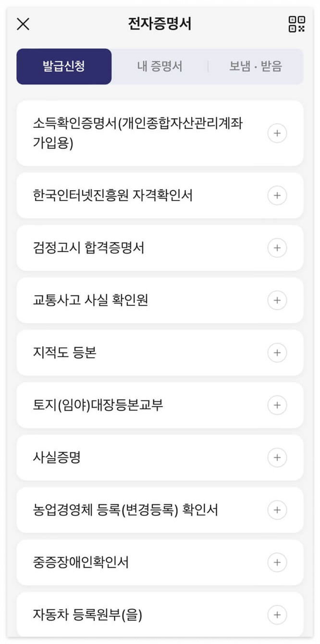320x644 pixels.
Task: Expand the 교통사고 사실 확인원 entry
Action: pyautogui.click(x=277, y=300)
